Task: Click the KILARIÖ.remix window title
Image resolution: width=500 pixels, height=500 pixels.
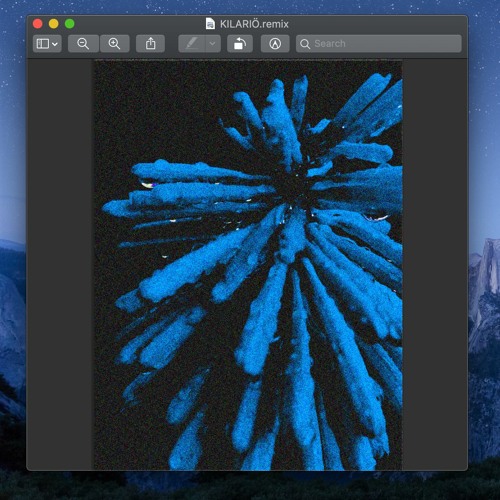Action: [254, 24]
